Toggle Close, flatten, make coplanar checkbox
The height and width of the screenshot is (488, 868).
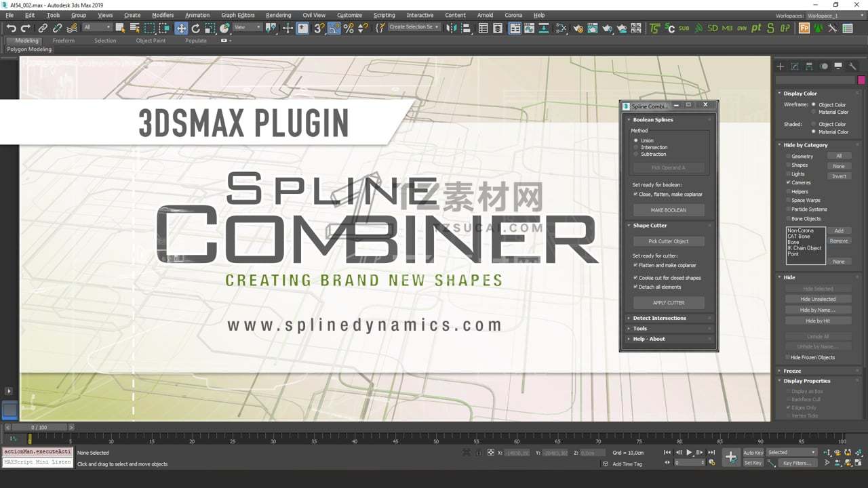[x=635, y=195]
